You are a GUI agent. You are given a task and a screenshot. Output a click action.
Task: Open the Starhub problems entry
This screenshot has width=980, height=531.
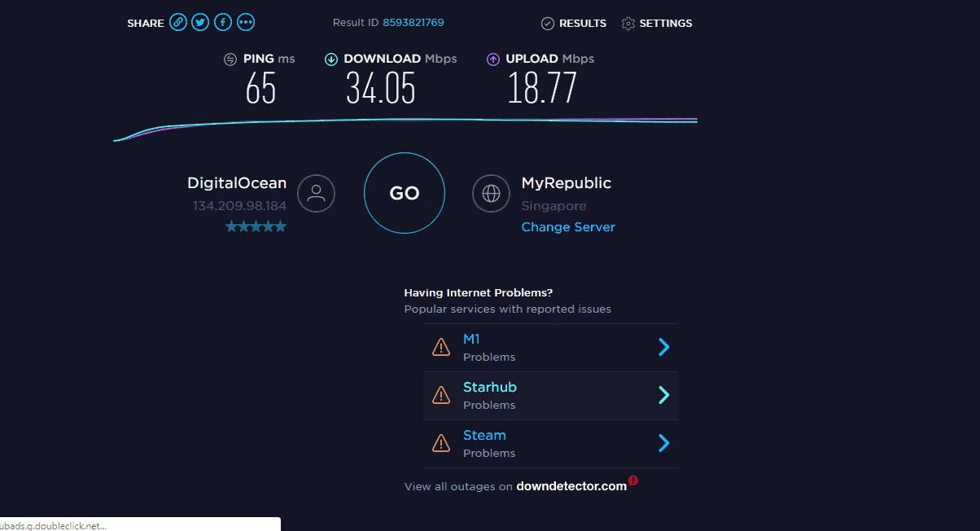pos(550,396)
